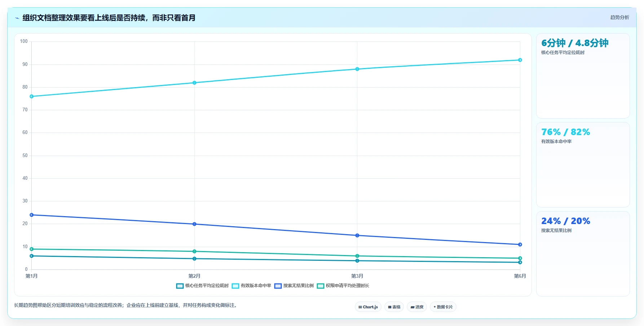Click the 表格 chip
The width and height of the screenshot is (644, 326).
tap(394, 307)
